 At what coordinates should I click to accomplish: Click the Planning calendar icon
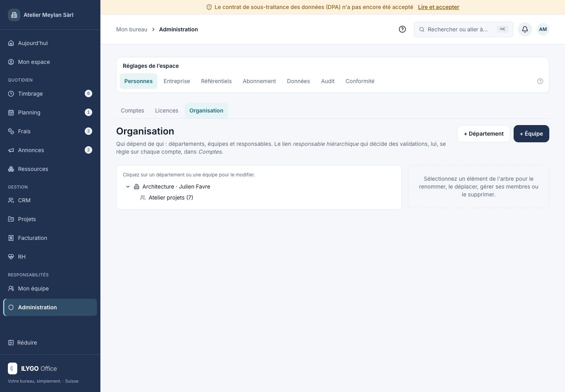click(x=11, y=113)
